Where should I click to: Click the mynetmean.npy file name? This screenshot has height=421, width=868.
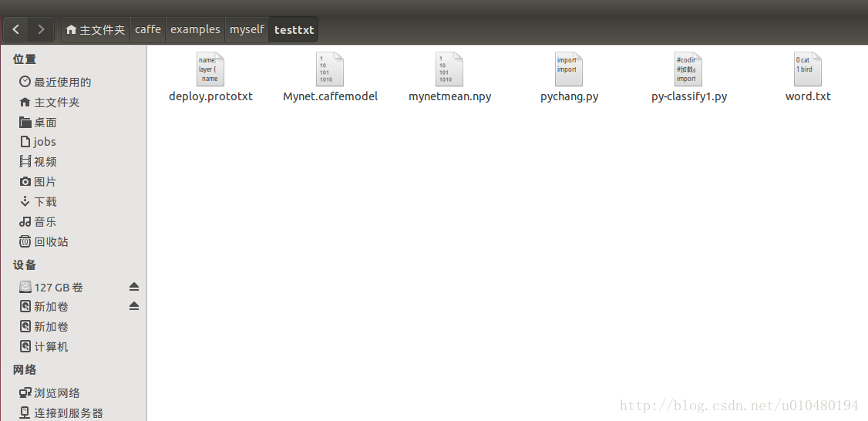(x=449, y=96)
